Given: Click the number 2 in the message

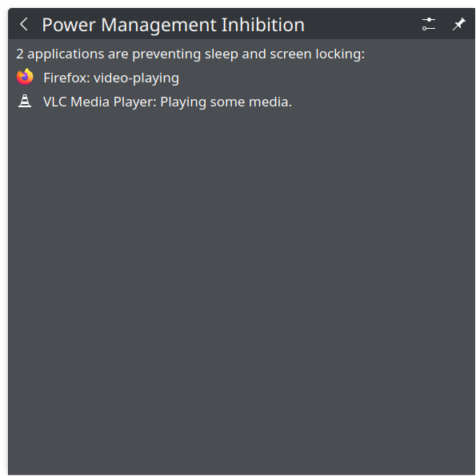Looking at the screenshot, I should point(20,54).
